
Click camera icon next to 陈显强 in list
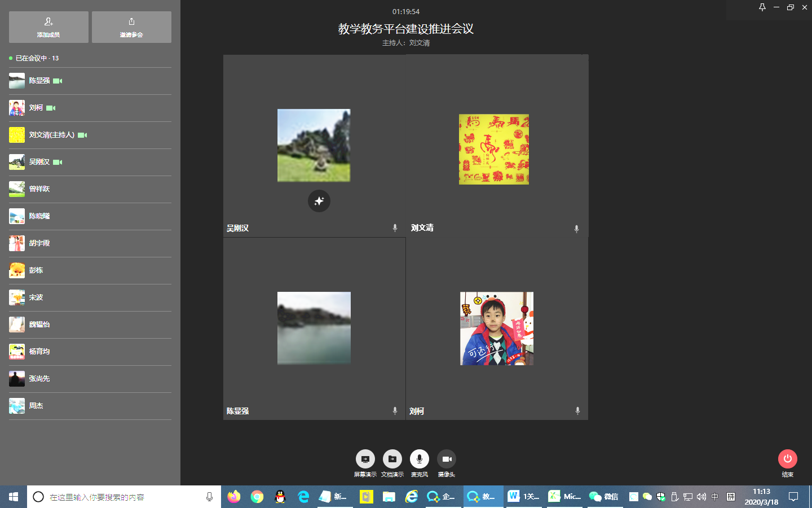click(58, 81)
